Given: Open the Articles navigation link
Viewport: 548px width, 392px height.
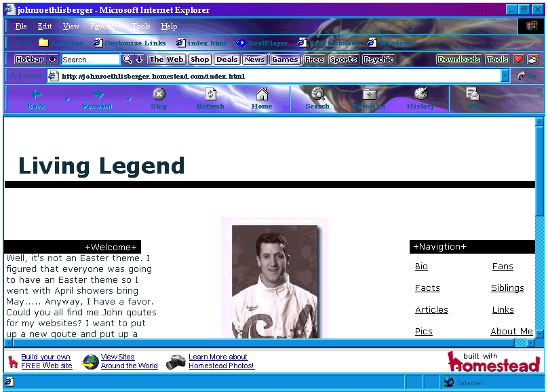Looking at the screenshot, I should tap(431, 309).
